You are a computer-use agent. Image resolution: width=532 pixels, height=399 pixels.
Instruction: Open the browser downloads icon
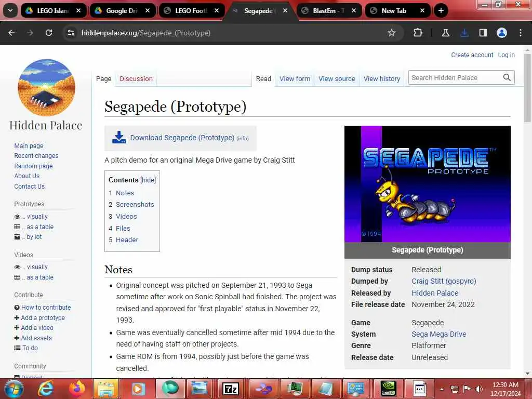click(x=464, y=33)
